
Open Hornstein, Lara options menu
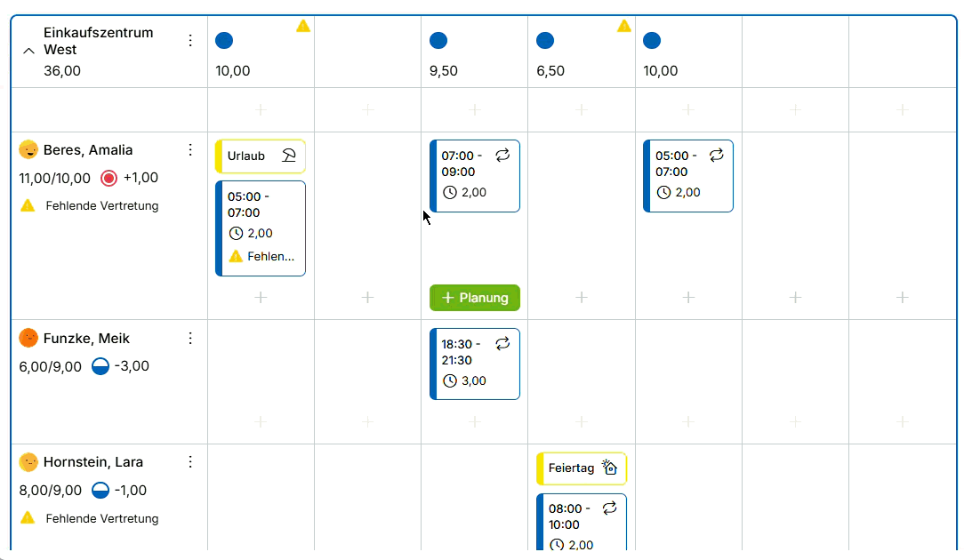[190, 461]
